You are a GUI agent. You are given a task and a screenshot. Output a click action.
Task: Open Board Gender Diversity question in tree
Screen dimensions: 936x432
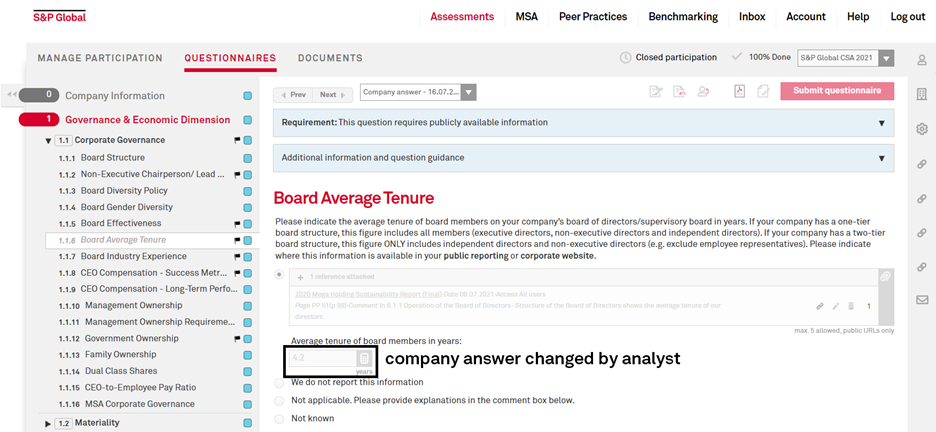click(127, 207)
